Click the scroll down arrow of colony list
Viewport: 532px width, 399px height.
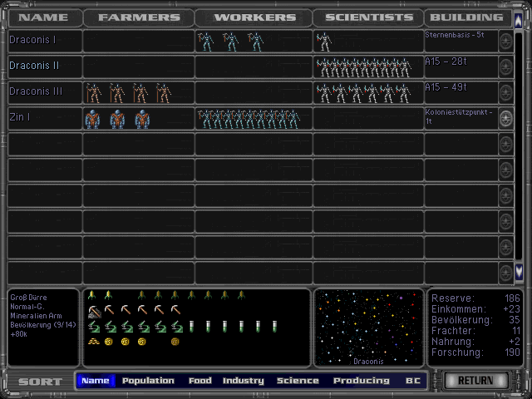point(520,271)
